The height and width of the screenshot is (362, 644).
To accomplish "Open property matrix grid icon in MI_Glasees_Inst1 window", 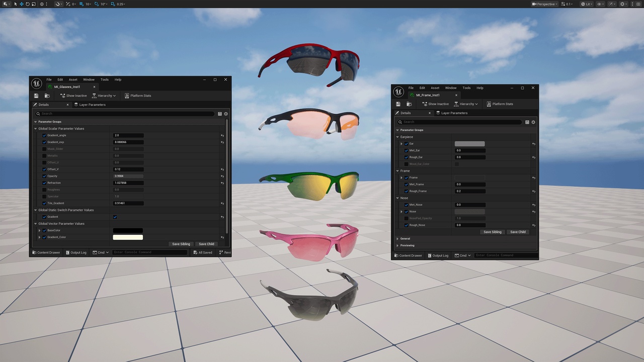I will pos(220,114).
